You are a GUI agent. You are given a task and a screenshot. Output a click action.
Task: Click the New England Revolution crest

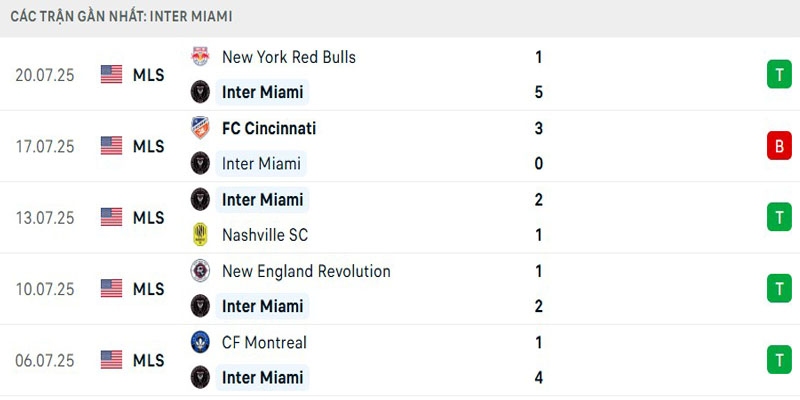point(200,271)
